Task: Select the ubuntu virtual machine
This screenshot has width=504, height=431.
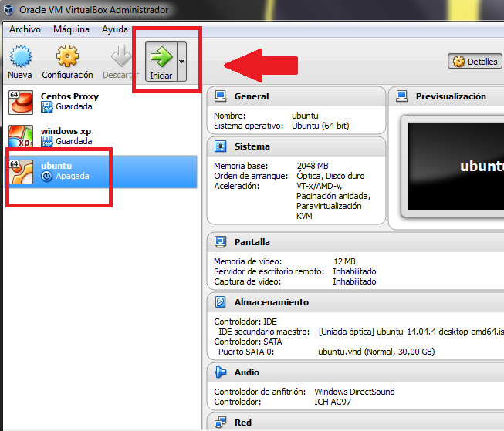Action: [101, 171]
